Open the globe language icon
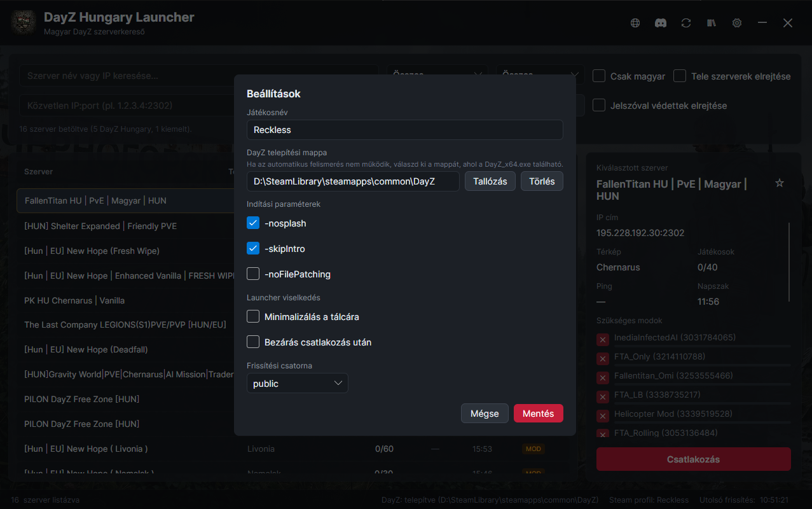 click(x=635, y=23)
